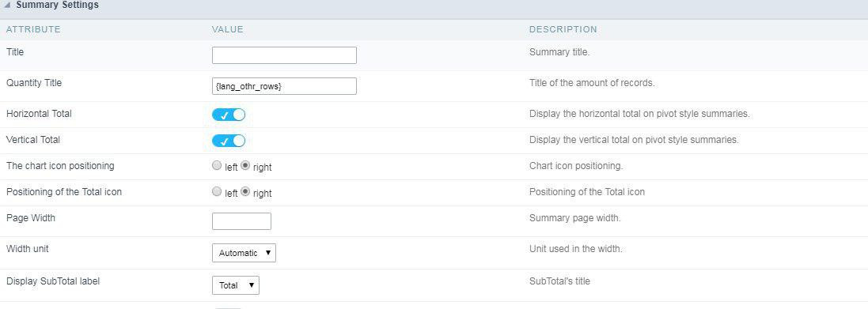The image size is (868, 309).
Task: Select right for chart icon positioning
Action: click(245, 166)
